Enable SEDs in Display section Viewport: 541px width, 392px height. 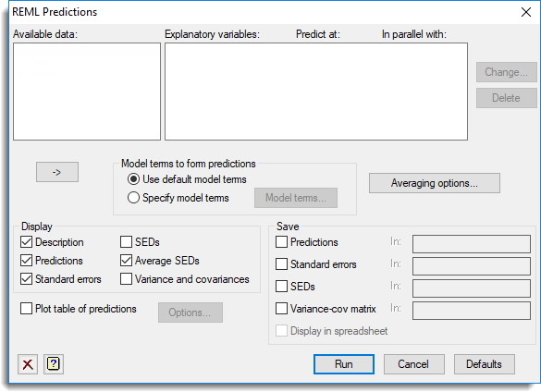pos(126,242)
